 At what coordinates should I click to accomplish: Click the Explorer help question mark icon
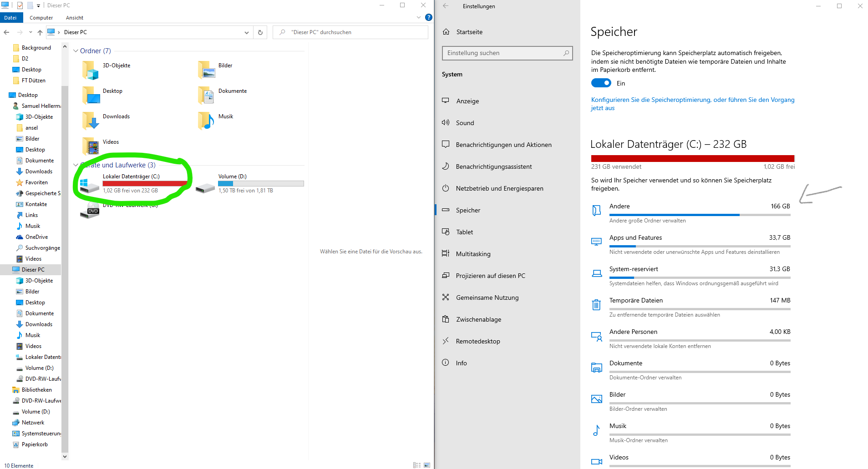(x=428, y=17)
